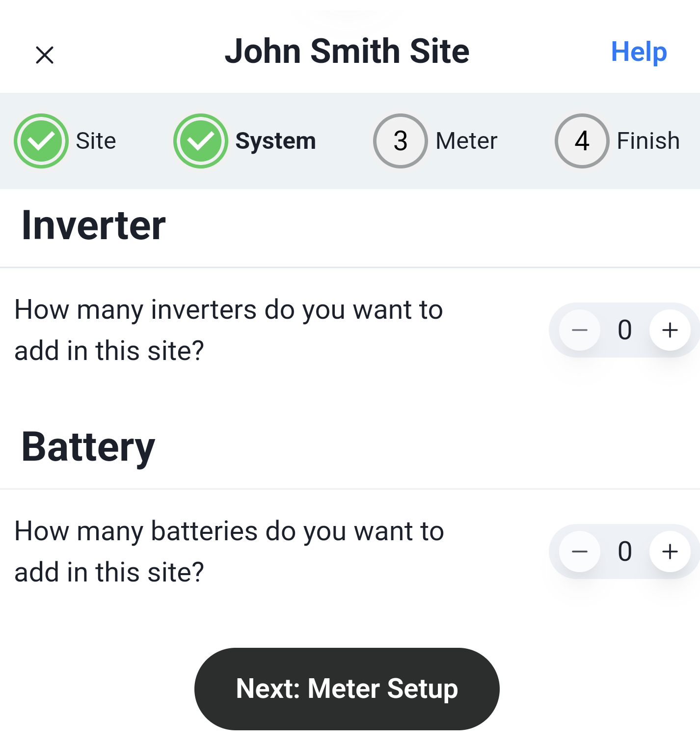Open the Help link

coord(639,52)
